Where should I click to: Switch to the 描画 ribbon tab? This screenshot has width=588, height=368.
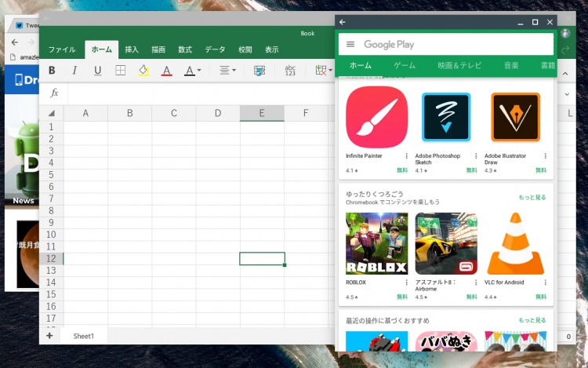pyautogui.click(x=158, y=49)
